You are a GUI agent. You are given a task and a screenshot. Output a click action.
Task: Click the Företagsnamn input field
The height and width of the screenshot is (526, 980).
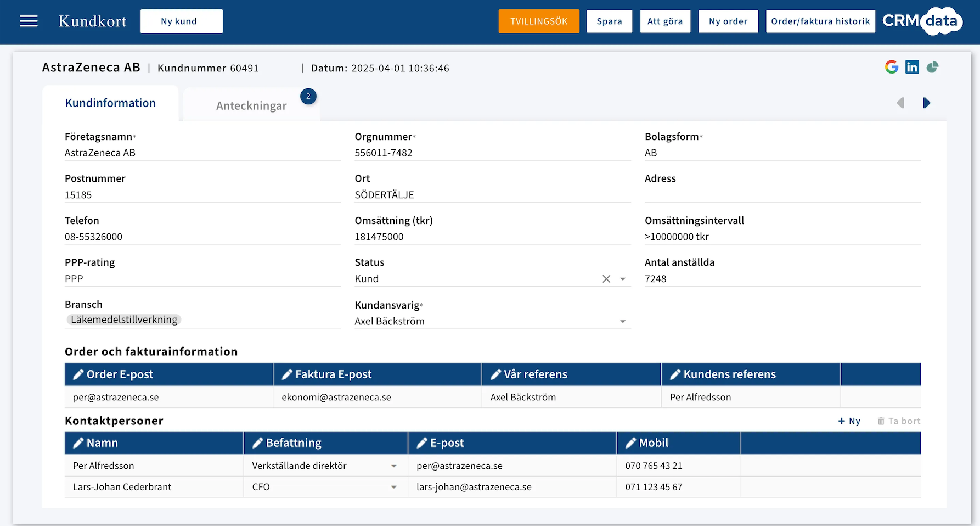coord(202,153)
